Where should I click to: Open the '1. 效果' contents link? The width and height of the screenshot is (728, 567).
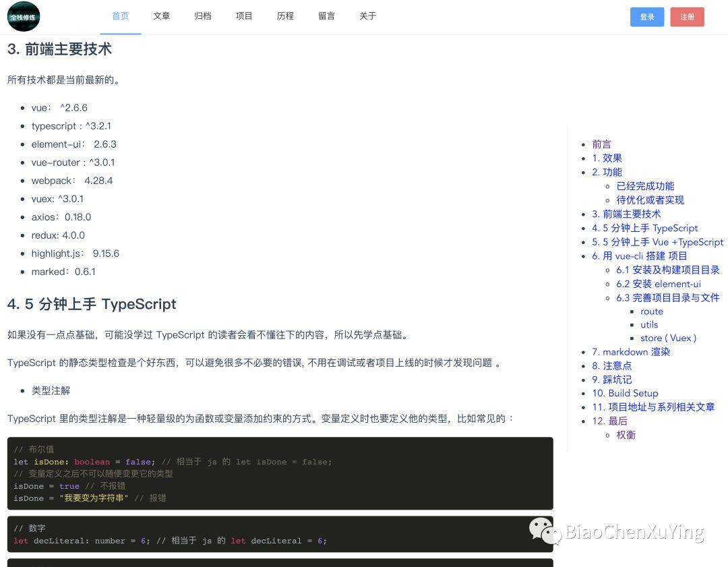[607, 158]
